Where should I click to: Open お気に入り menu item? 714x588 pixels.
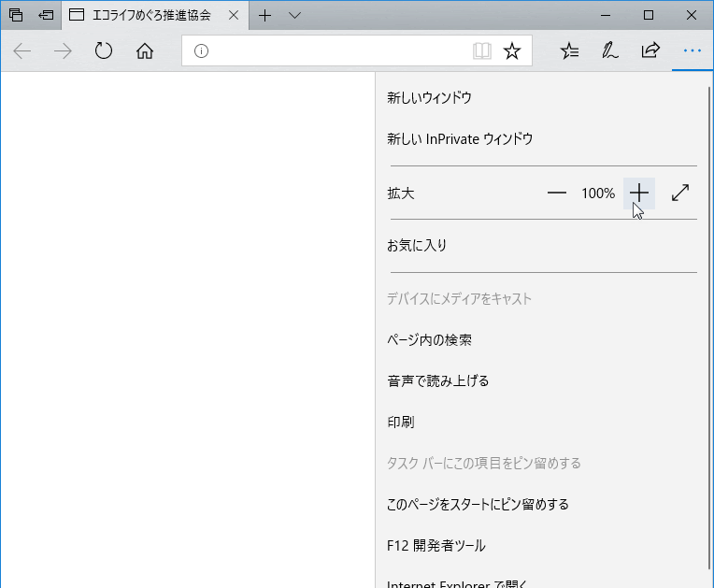coord(541,246)
